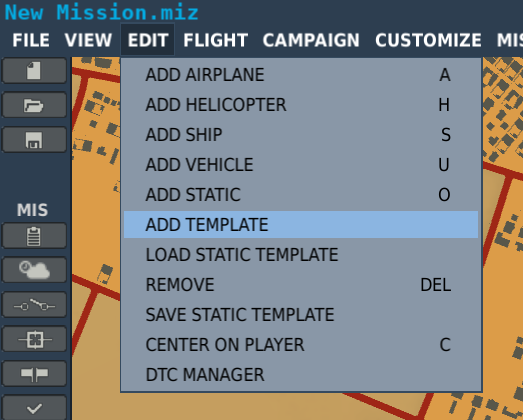The image size is (523, 420).
Task: Open the CUSTOMIZE menu
Action: (428, 40)
